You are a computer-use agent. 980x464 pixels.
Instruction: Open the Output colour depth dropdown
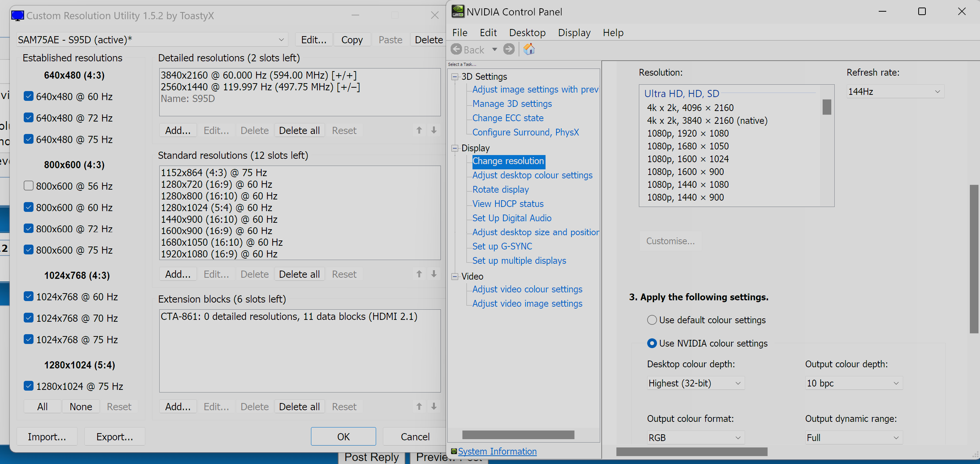pos(853,383)
